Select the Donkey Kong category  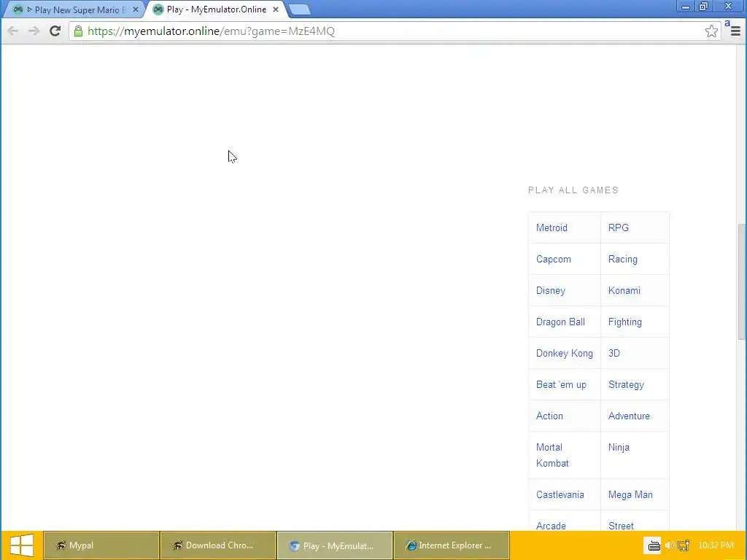pyautogui.click(x=565, y=354)
